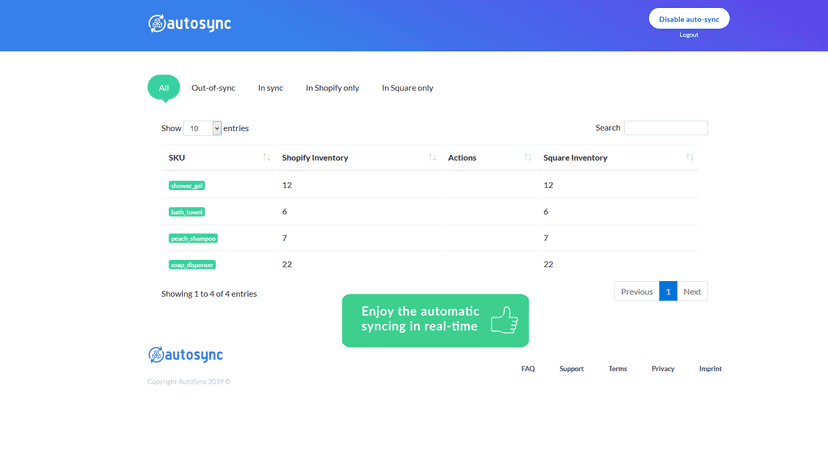Viewport: 828px width, 466px height.
Task: Open the Privacy footer link
Action: pyautogui.click(x=663, y=369)
